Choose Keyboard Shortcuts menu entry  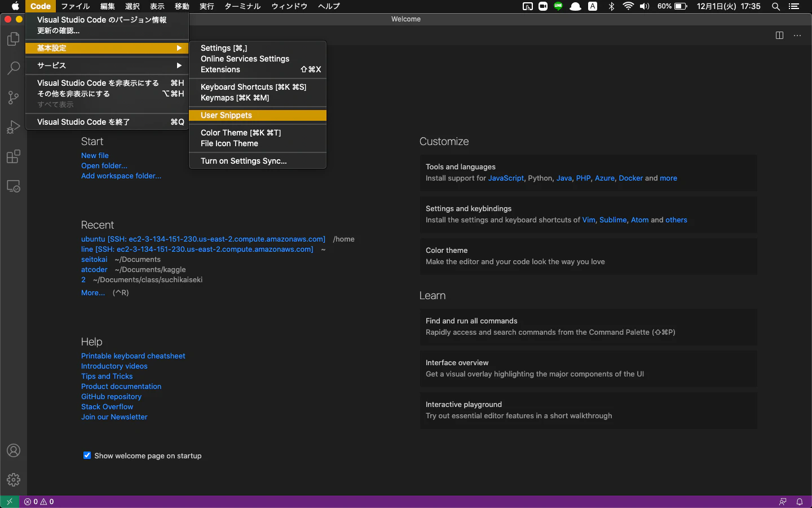tap(258, 87)
